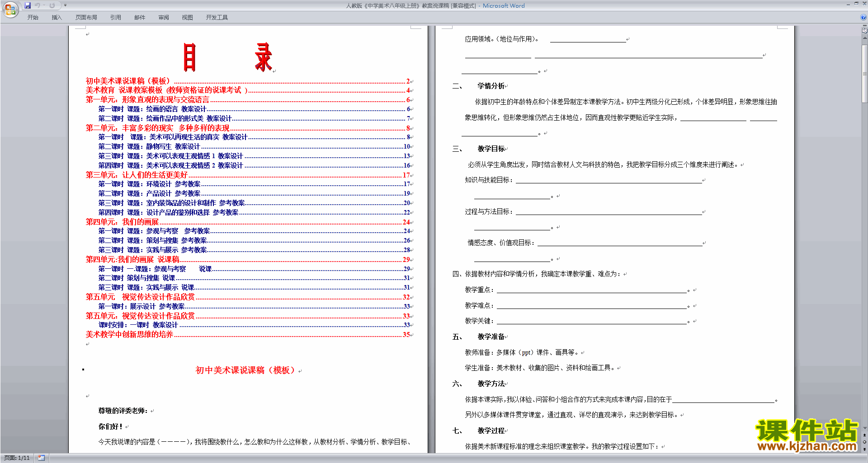Follow TOC link 美术教学中创新思维的培养
The image size is (868, 463).
coord(248,334)
